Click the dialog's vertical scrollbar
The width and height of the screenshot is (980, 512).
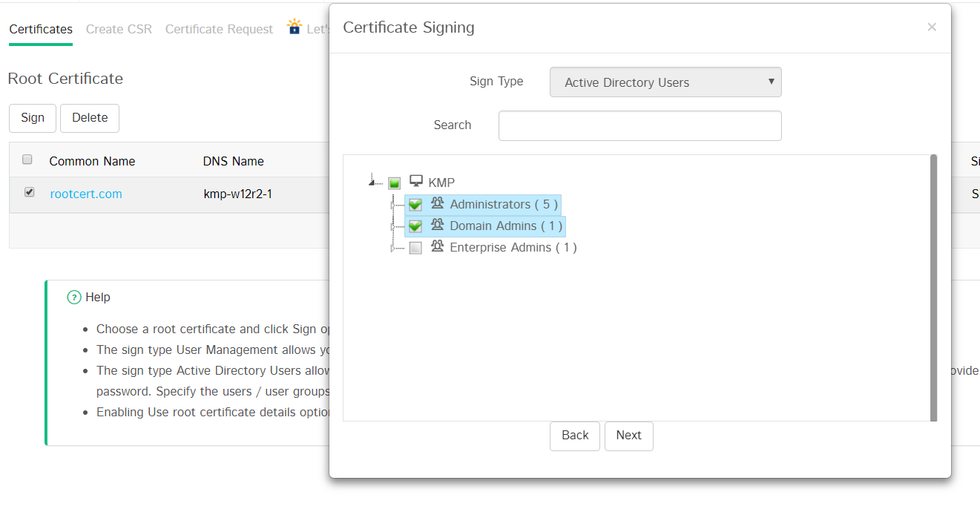(x=933, y=288)
